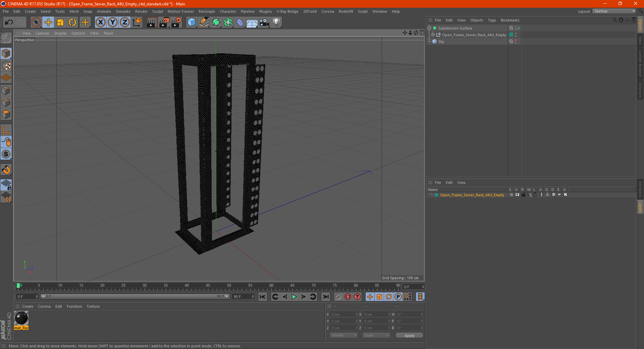The height and width of the screenshot is (349, 644).
Task: Select the Live Selection tool
Action: coord(36,22)
